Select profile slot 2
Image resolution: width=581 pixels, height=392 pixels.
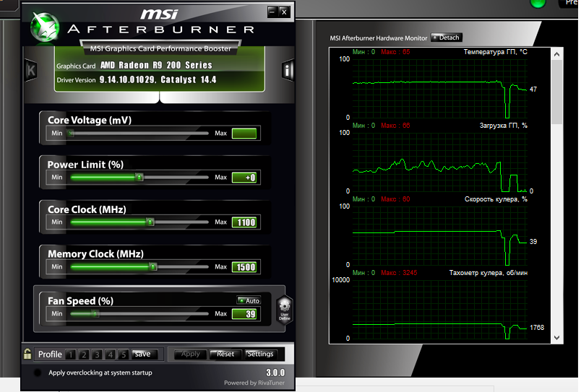pos(84,354)
